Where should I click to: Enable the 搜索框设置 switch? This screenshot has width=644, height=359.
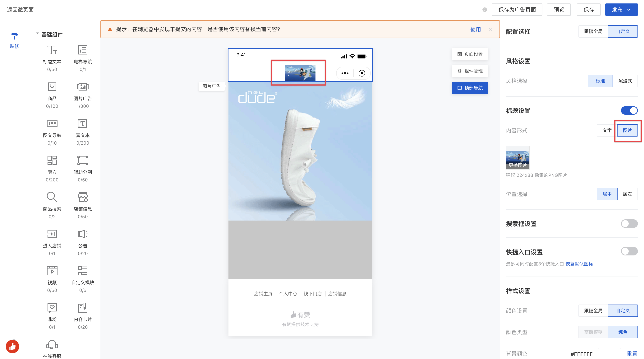click(x=629, y=223)
